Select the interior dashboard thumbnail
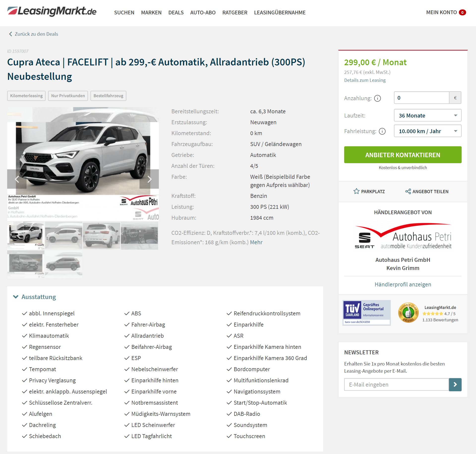The height and width of the screenshot is (454, 476). [x=140, y=236]
